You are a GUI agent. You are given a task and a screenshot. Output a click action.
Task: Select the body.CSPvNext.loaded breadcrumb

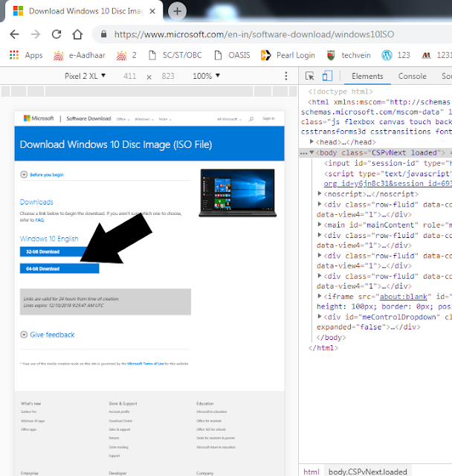(368, 472)
